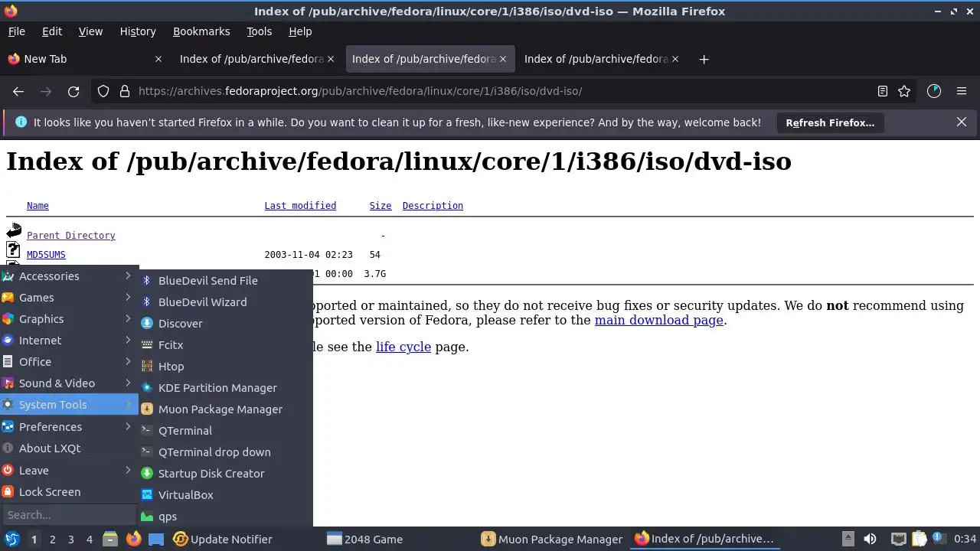Open the File menu
980x551 pixels.
coord(16,31)
